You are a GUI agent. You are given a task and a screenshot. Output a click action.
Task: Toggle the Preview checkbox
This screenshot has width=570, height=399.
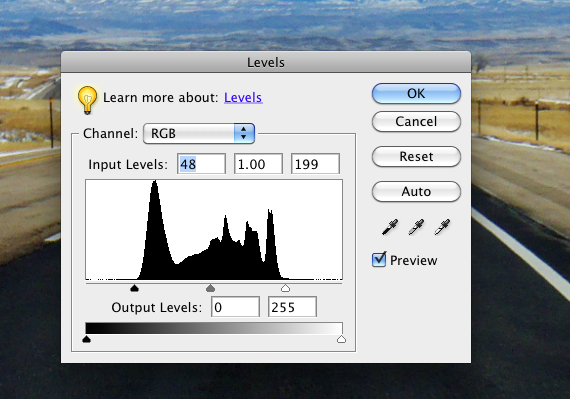pos(379,260)
